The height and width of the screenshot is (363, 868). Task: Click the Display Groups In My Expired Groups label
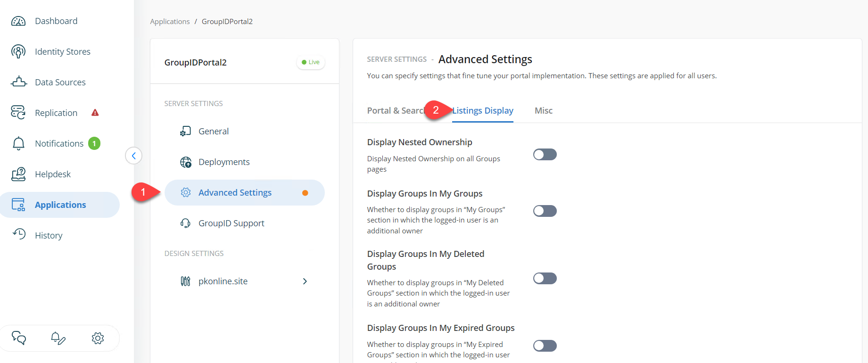441,328
